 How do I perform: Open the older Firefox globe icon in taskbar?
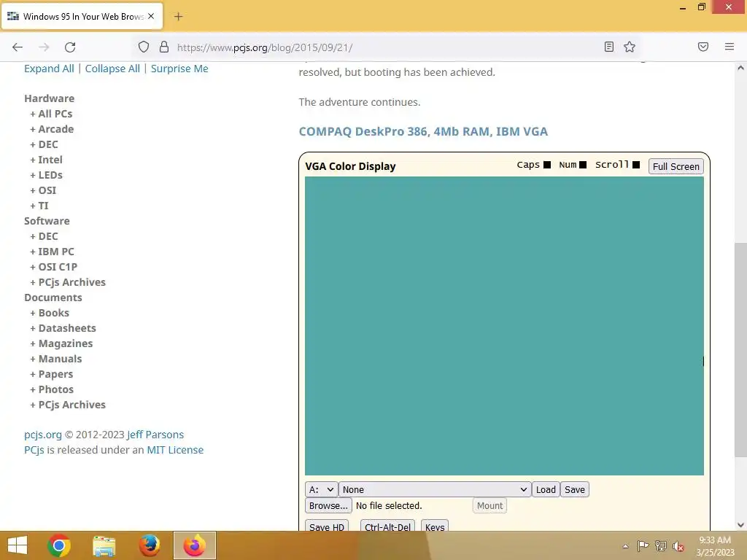149,545
